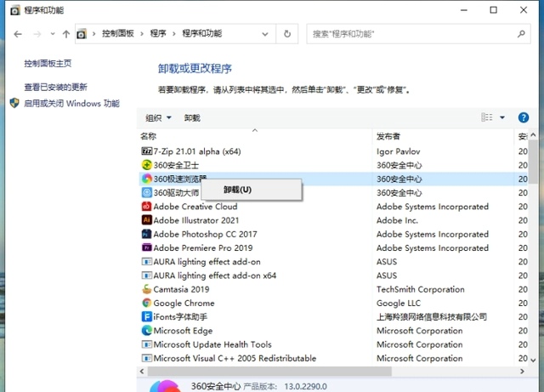
Task: Click the iFonts字体助手 icon
Action: (x=147, y=316)
